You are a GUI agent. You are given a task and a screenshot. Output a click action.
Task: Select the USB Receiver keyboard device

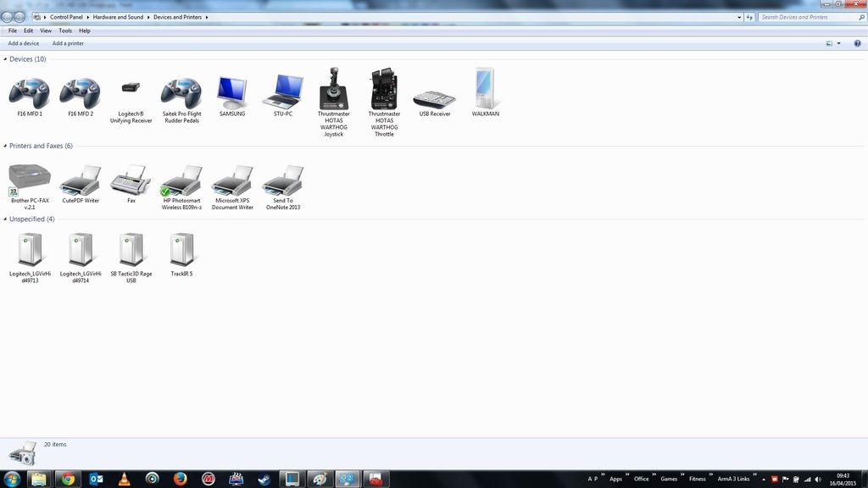435,103
